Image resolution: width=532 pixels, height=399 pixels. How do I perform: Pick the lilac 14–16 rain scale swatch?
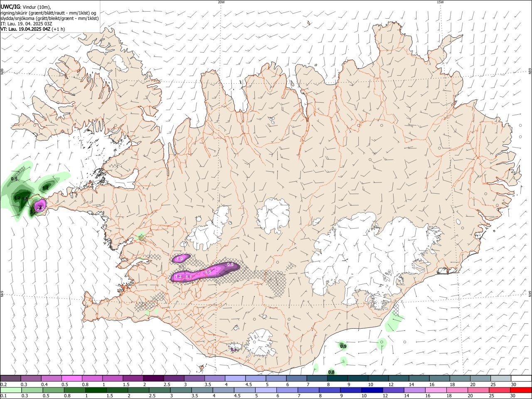click(x=414, y=390)
